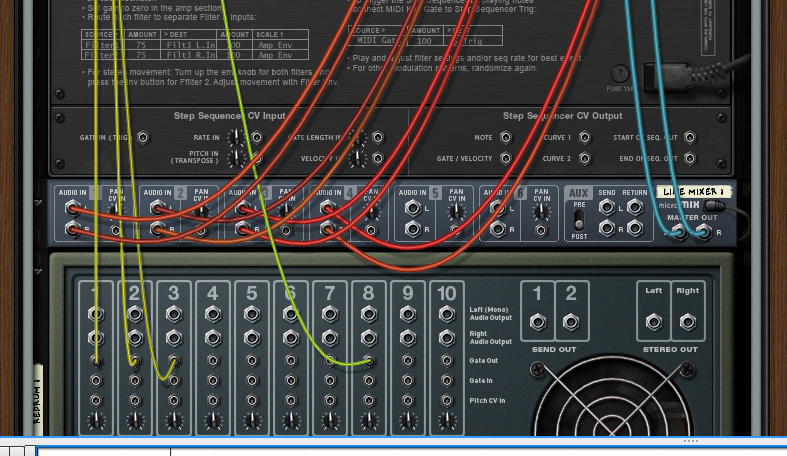Click mixer Audio In 2 R jack
This screenshot has height=456, width=787.
158,229
